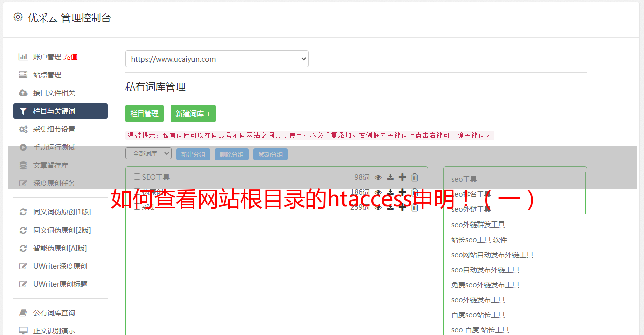Click the gears icon for 采集细节设置
The height and width of the screenshot is (335, 644).
[x=23, y=129]
